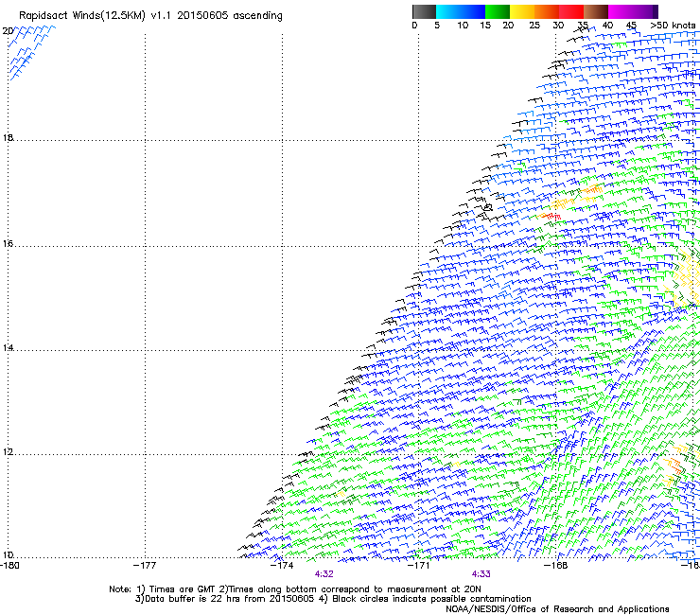Click the '20' latitude axis label
The width and height of the screenshot is (700, 615).
click(x=8, y=31)
